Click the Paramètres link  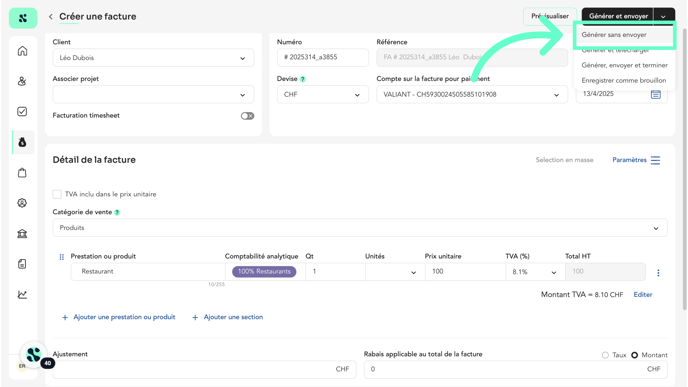(x=629, y=160)
